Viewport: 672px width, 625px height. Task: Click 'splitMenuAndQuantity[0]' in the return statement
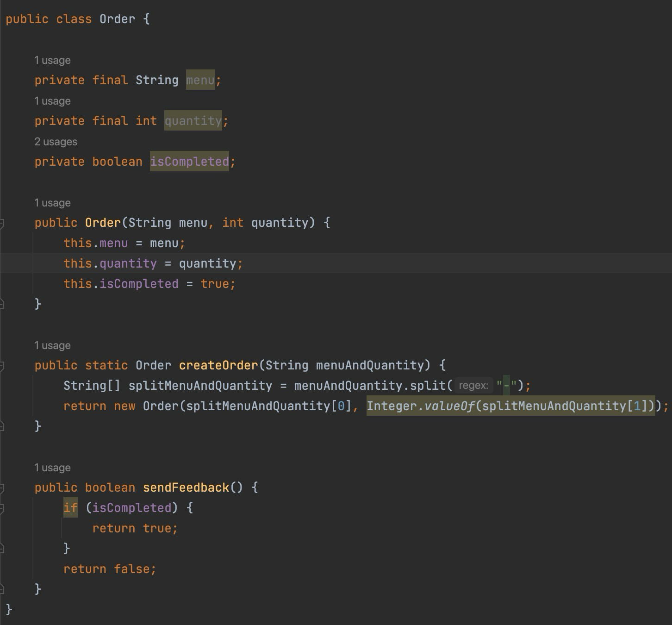tap(269, 406)
